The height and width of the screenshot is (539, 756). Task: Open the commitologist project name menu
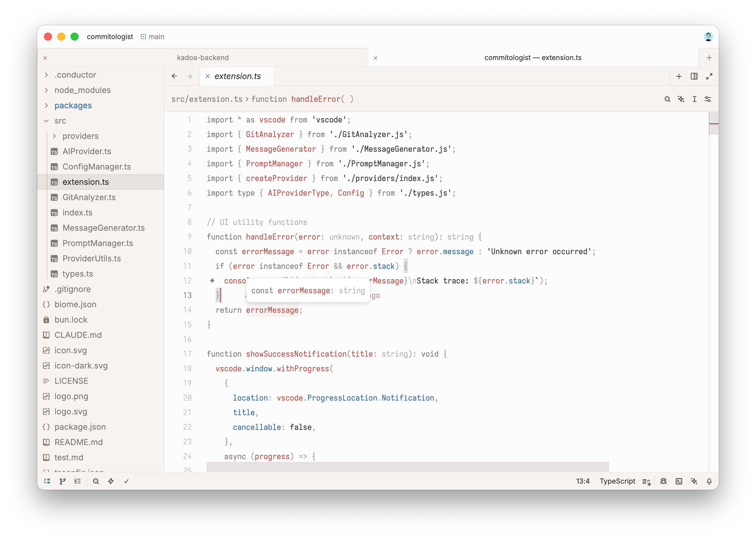pyautogui.click(x=110, y=37)
